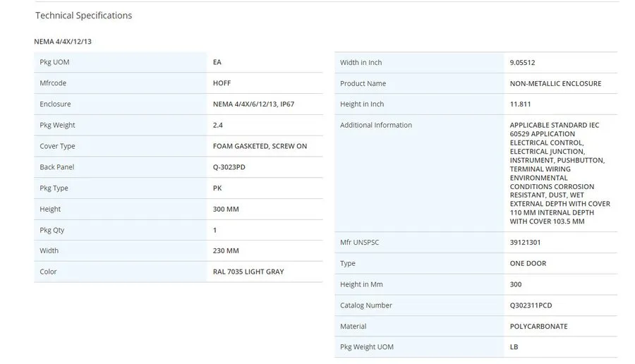Click the Product Name label

click(x=363, y=83)
